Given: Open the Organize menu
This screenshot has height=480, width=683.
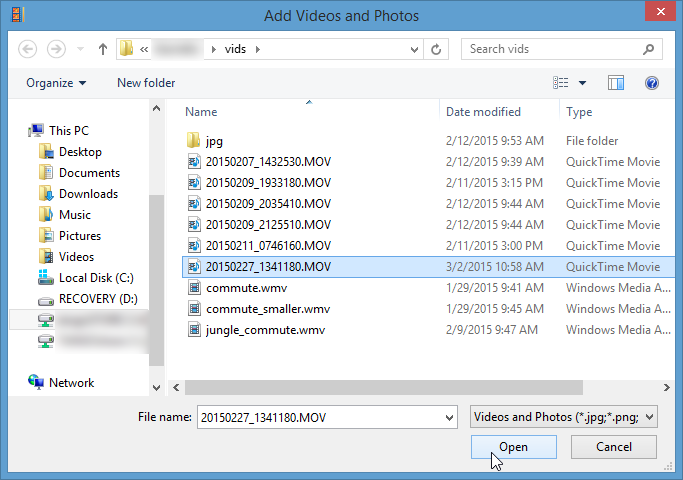Looking at the screenshot, I should (56, 83).
